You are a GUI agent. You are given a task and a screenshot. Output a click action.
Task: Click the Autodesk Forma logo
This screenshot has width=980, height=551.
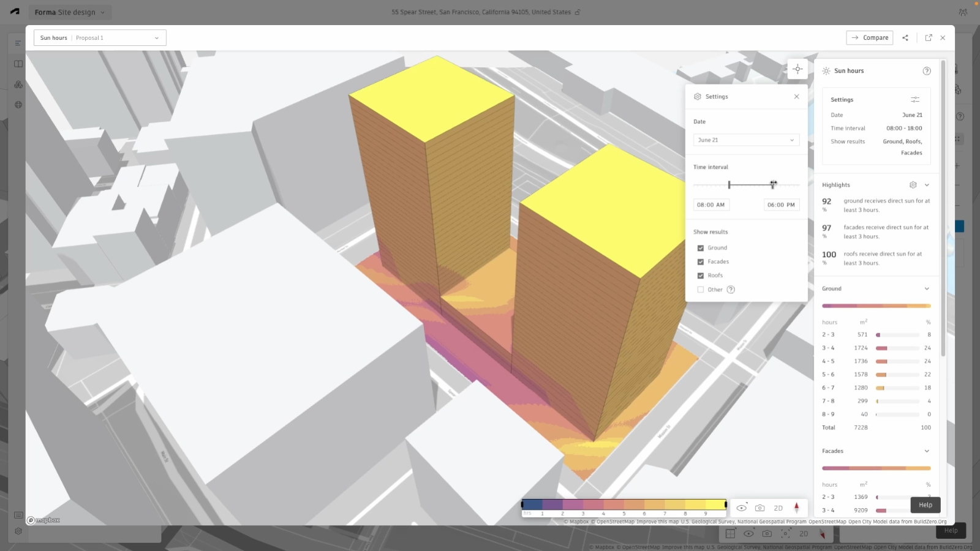[x=15, y=12]
